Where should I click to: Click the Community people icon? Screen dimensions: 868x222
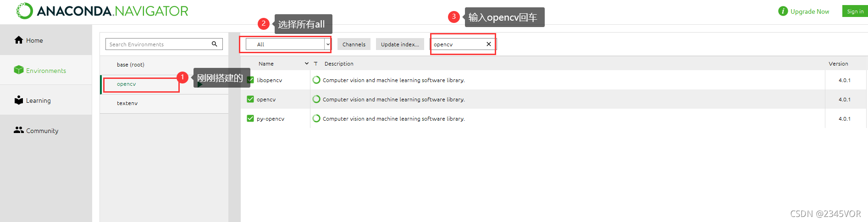19,130
